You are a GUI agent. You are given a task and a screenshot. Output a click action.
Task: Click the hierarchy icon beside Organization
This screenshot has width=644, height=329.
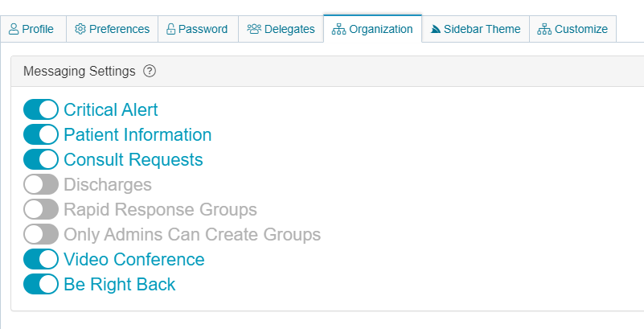pyautogui.click(x=338, y=29)
